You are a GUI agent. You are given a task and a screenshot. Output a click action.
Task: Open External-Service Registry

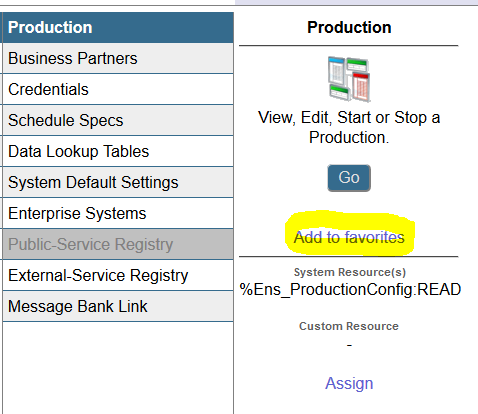coord(118,275)
